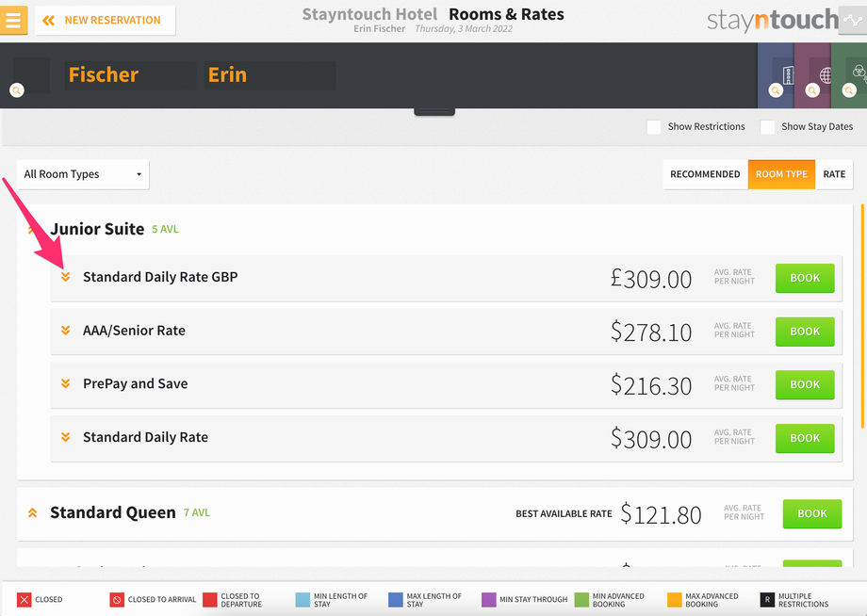Screen dimensions: 867x616
Task: Expand the $309.00 Standard Daily Rate chevron
Action: coord(65,437)
